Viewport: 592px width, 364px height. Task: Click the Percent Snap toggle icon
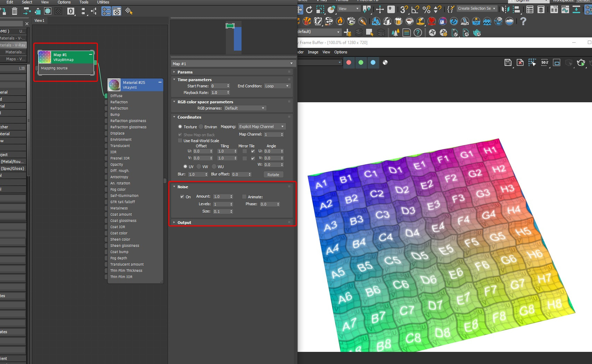pyautogui.click(x=426, y=9)
